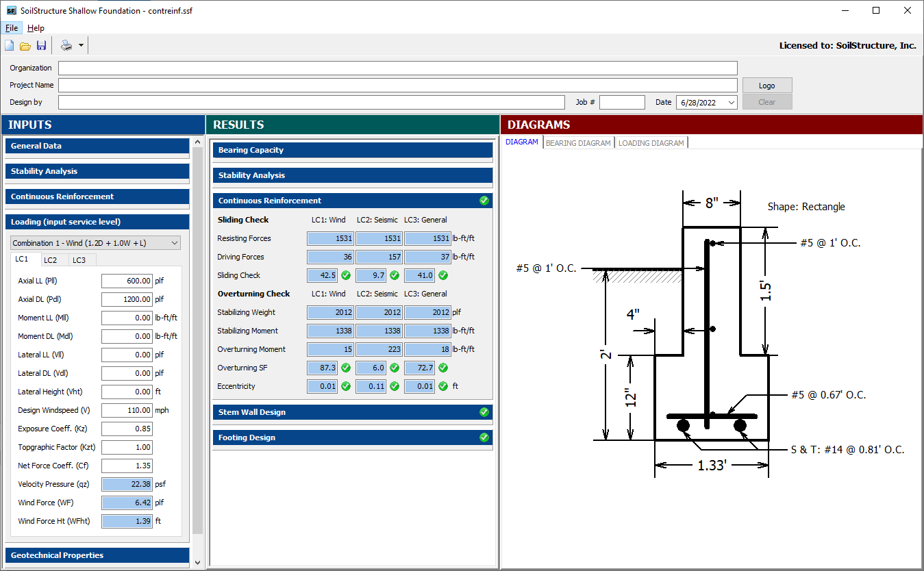Expand the Continuous Reinforcement inputs section

tap(97, 196)
